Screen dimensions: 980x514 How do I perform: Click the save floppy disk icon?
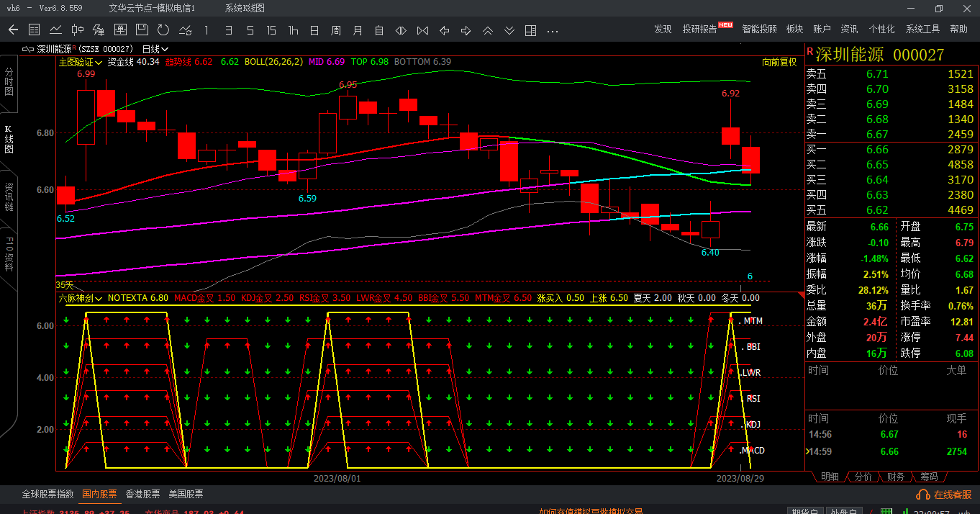(x=142, y=30)
